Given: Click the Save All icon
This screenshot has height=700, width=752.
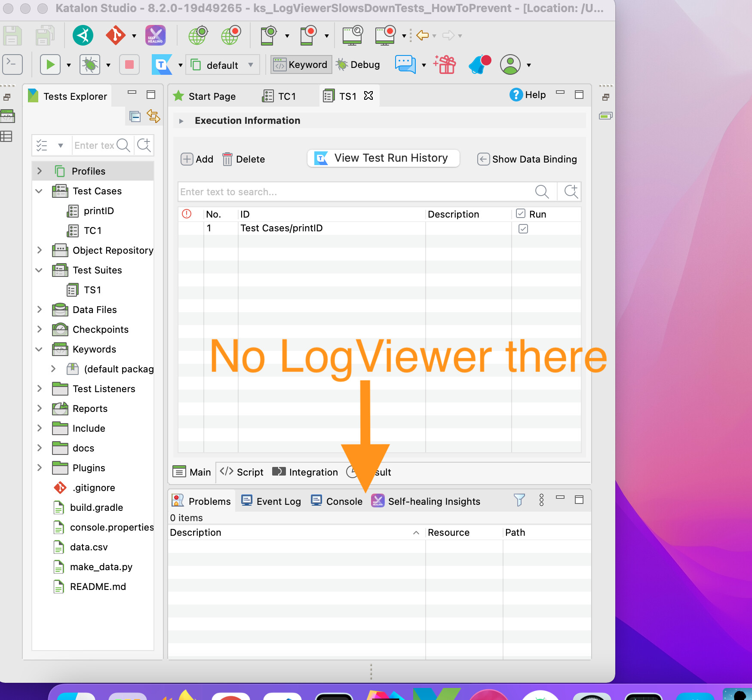Looking at the screenshot, I should pyautogui.click(x=45, y=36).
